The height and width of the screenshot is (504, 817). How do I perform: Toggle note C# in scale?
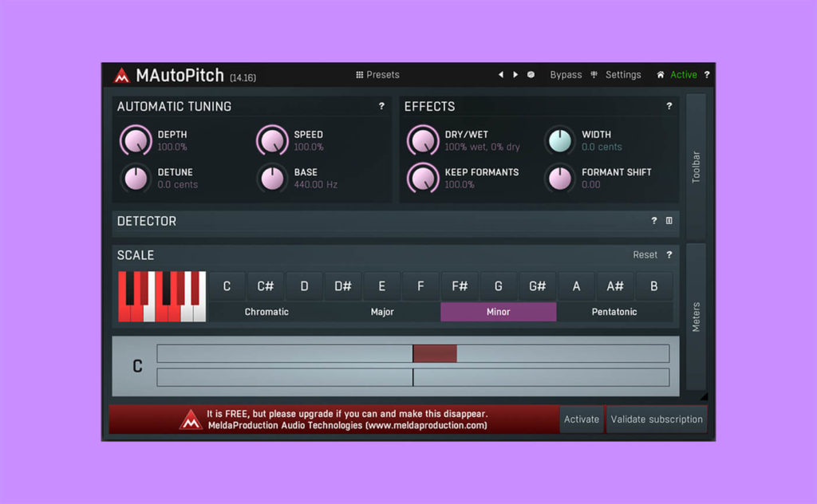coord(265,285)
